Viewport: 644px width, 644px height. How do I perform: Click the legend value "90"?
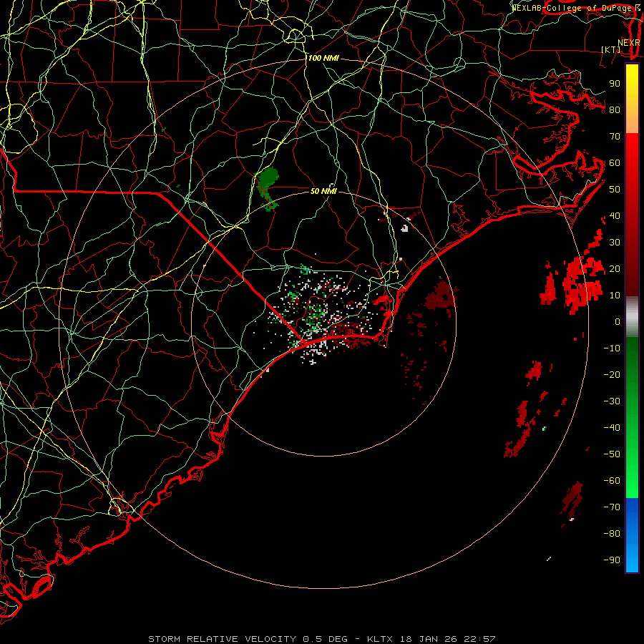click(615, 84)
